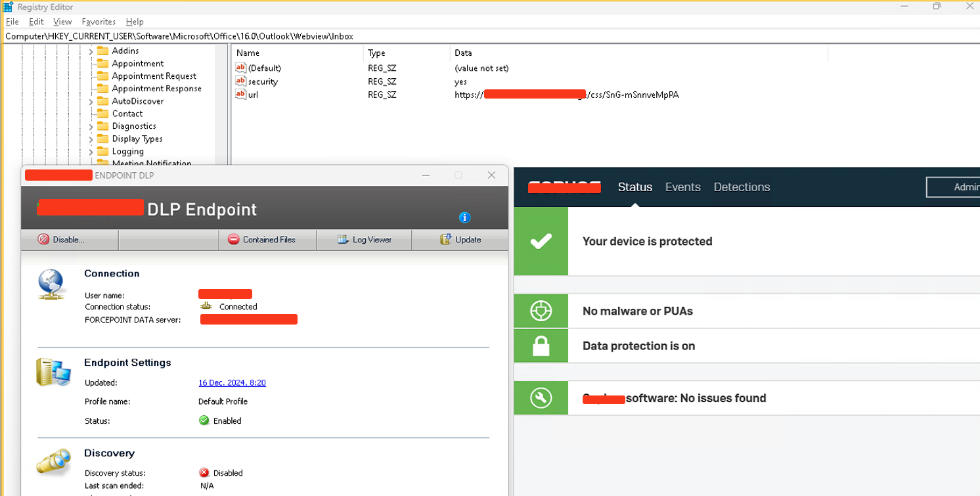Open the Help menu in Registry Editor
Viewport: 980px width, 496px height.
point(135,22)
